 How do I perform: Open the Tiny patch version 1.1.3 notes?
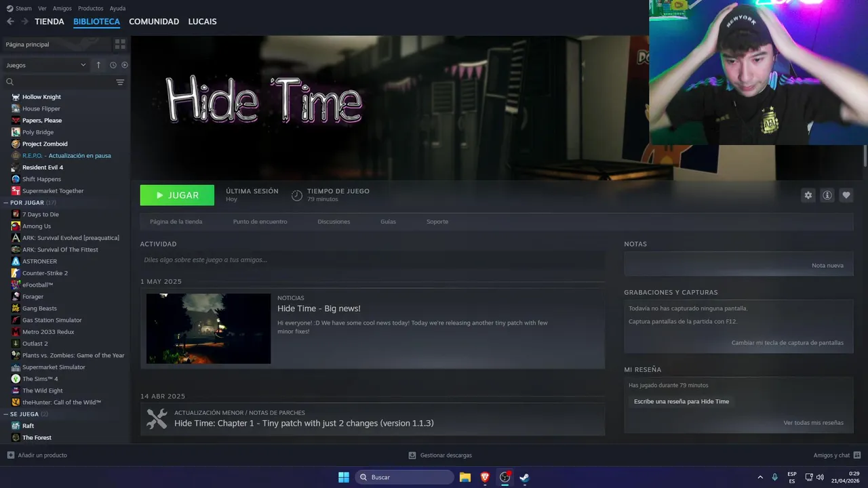304,423
